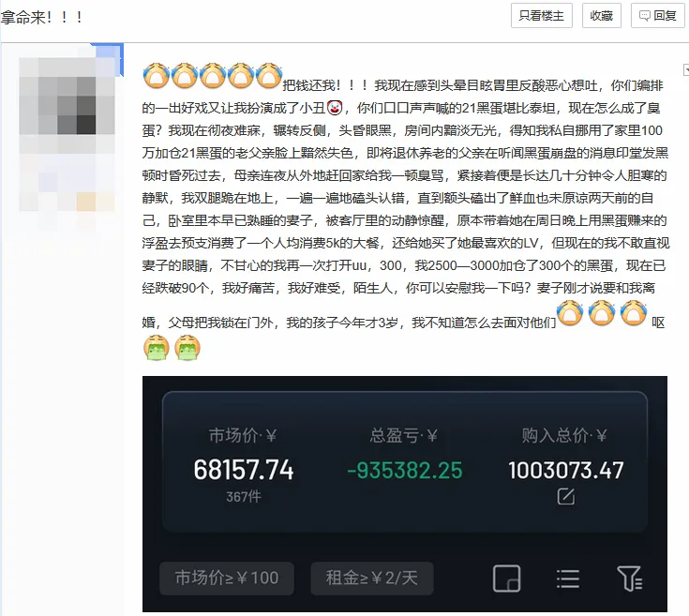689x616 pixels.
Task: Expand the dropdown arrow right of the post
Action: coord(686,70)
